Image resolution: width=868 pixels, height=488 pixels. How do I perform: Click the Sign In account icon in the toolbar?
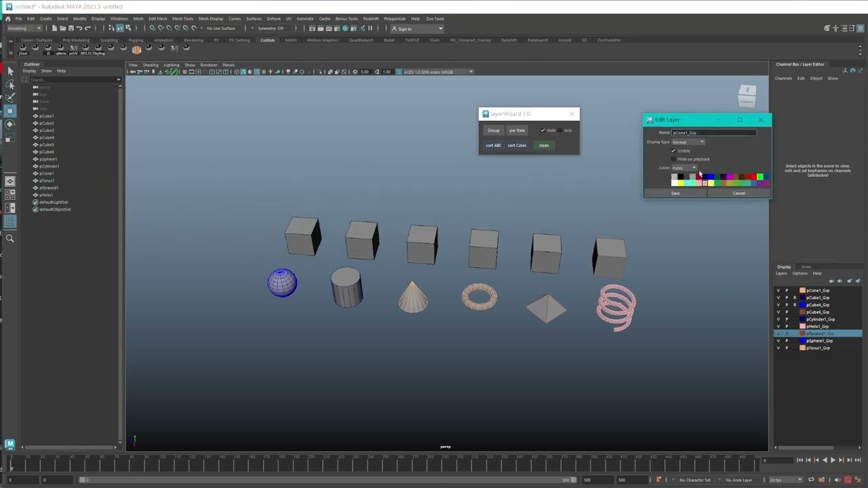[394, 29]
